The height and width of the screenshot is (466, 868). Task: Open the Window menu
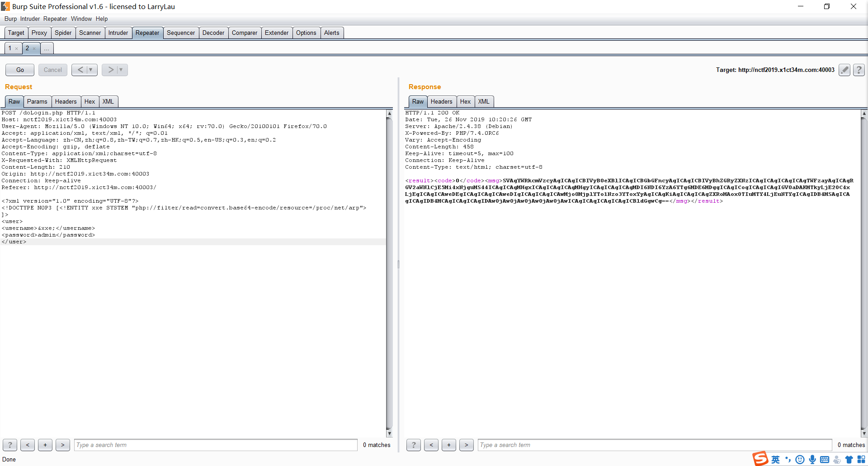(81, 19)
